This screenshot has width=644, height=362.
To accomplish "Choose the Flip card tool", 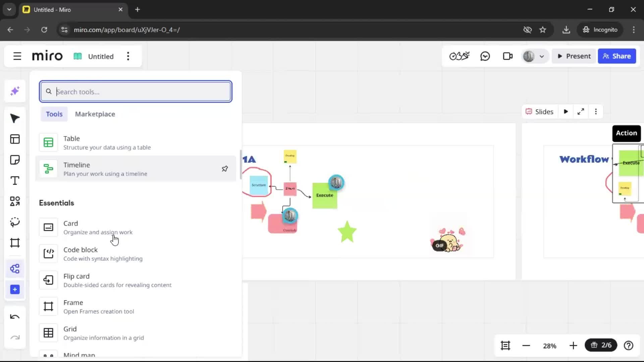I will click(x=136, y=280).
